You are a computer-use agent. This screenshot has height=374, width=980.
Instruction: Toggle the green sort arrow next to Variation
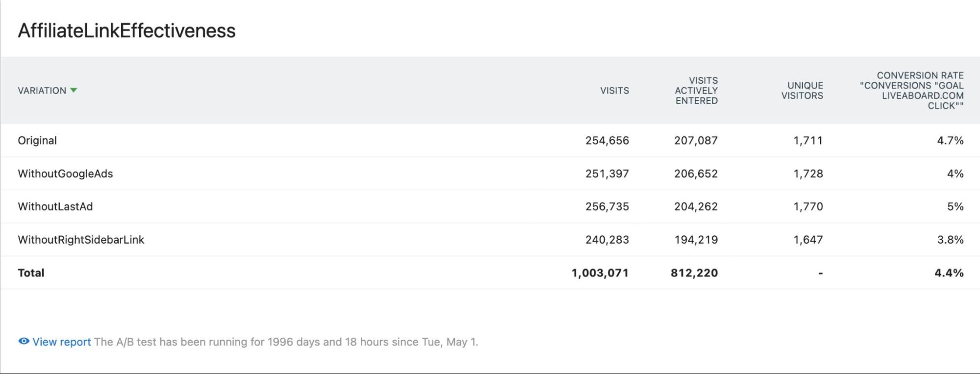coord(74,90)
